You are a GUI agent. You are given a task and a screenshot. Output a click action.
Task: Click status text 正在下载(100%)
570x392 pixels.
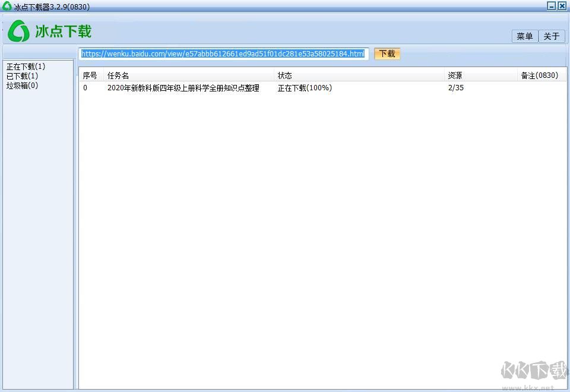pos(305,88)
